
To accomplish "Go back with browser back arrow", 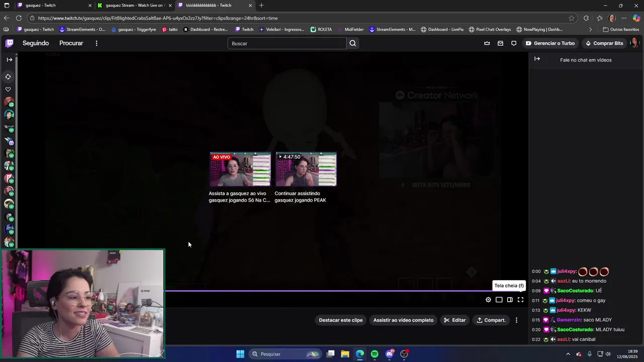I will coord(7,18).
